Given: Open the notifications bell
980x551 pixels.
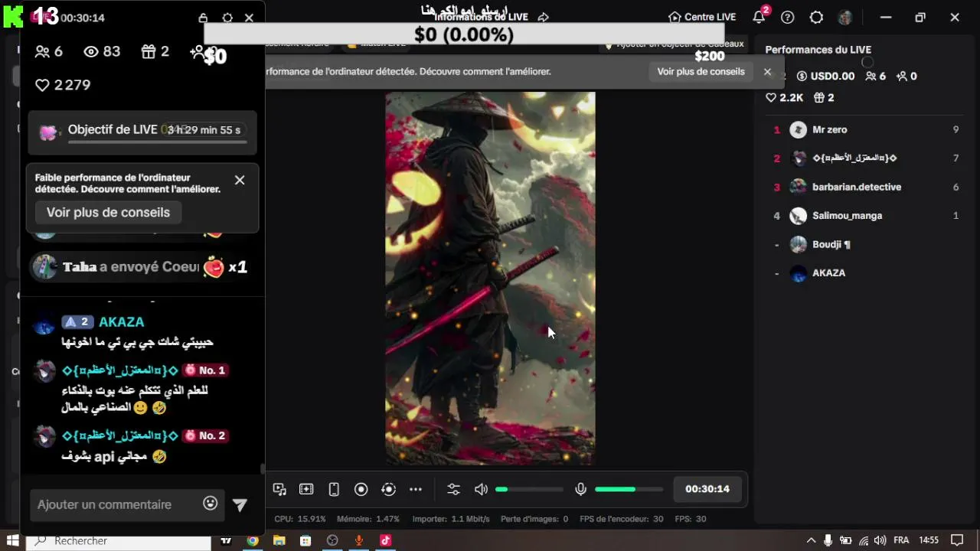Looking at the screenshot, I should coord(759,17).
